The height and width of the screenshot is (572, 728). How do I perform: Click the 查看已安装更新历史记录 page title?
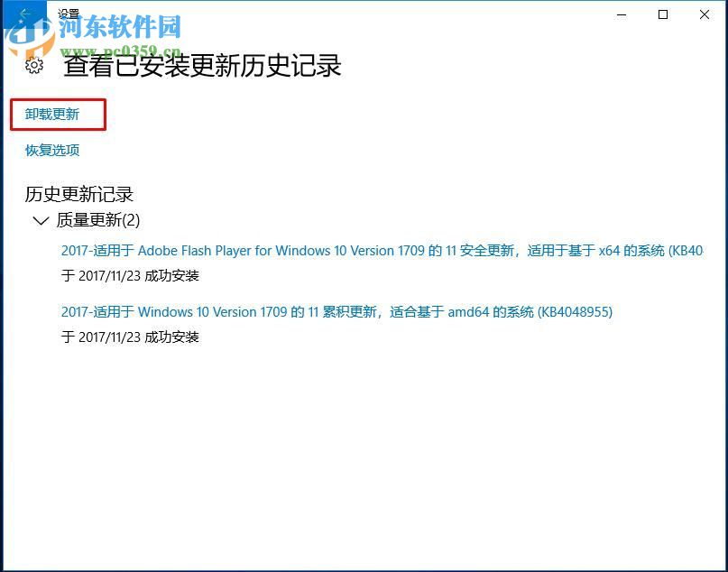click(x=202, y=67)
